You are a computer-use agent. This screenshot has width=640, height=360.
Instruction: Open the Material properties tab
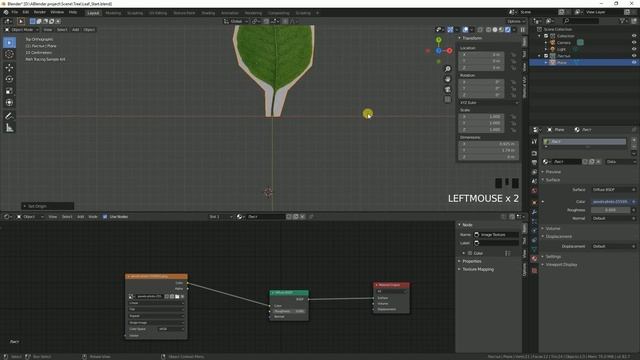point(534,259)
